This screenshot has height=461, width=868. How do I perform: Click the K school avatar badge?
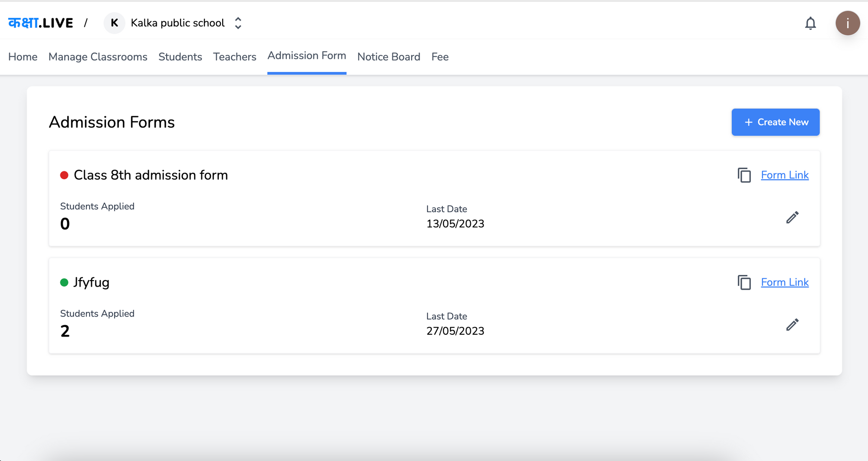[115, 23]
